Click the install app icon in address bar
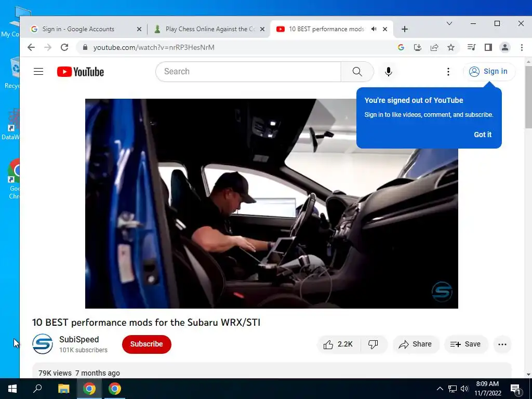Viewport: 532px width, 399px height. click(x=418, y=47)
